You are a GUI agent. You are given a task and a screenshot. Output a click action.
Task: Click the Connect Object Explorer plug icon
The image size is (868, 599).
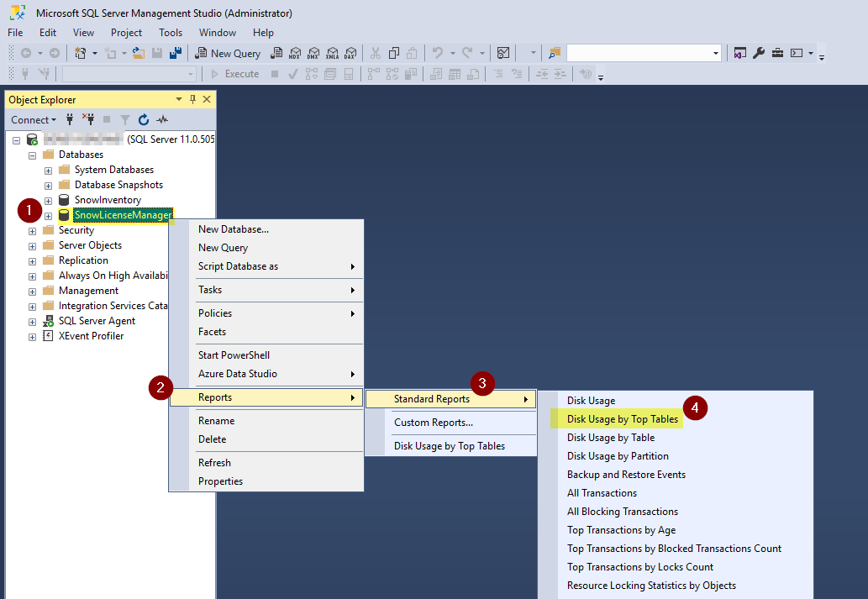pos(70,119)
